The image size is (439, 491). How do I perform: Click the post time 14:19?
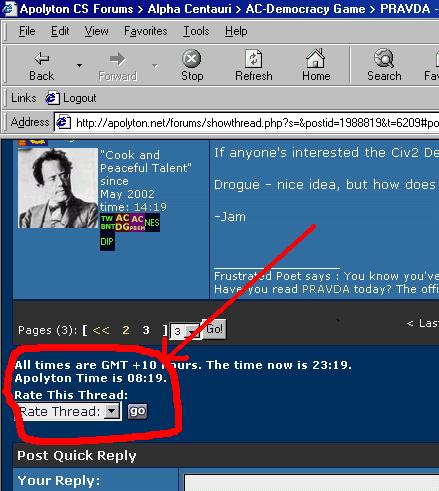(x=150, y=207)
